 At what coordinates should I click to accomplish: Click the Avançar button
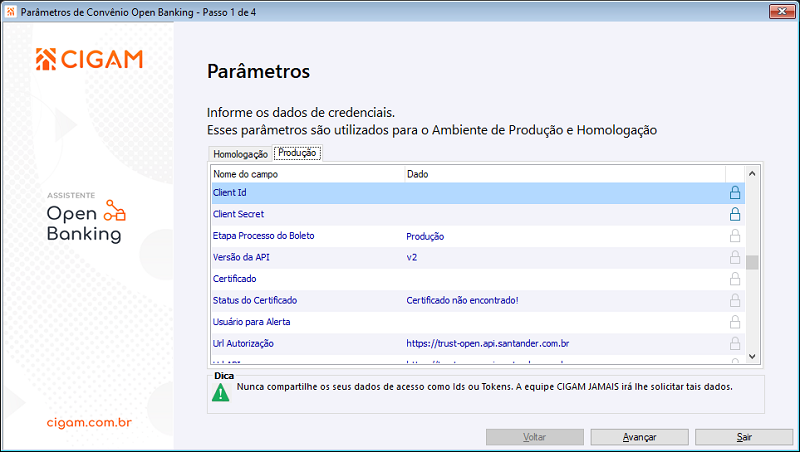pos(639,437)
